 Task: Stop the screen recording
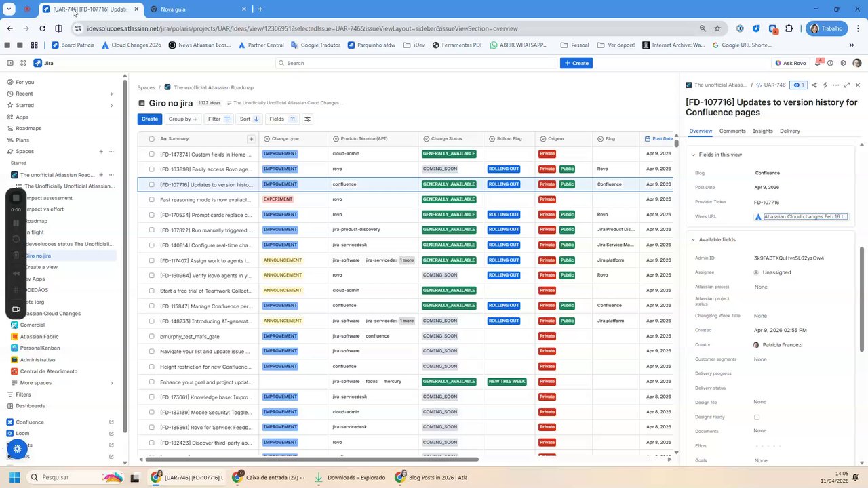tap(16, 198)
